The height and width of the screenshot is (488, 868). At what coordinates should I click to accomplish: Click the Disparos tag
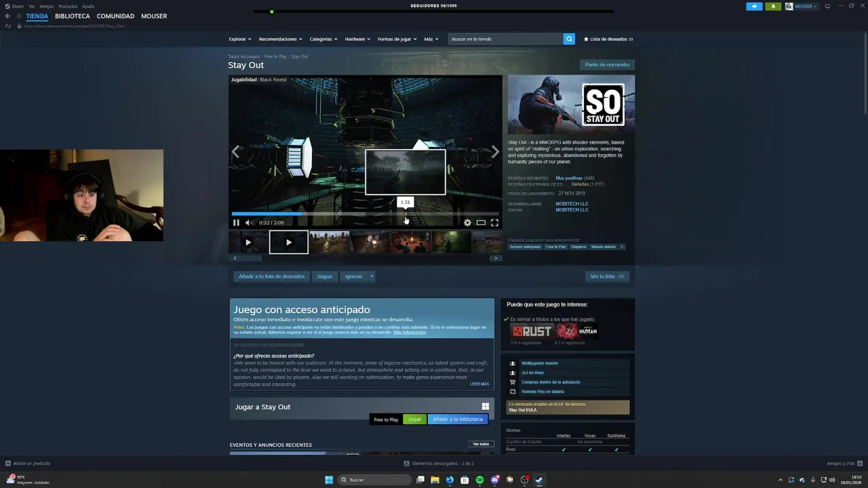[x=578, y=247]
